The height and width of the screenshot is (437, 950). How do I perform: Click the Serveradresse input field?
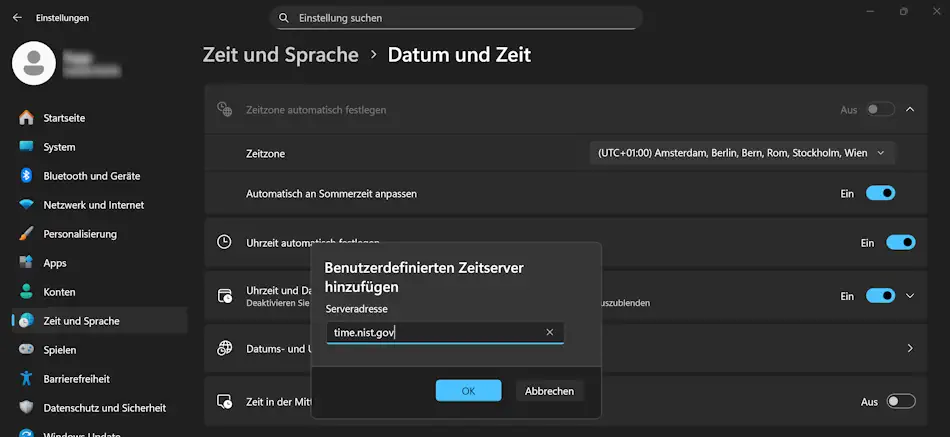[x=445, y=332]
